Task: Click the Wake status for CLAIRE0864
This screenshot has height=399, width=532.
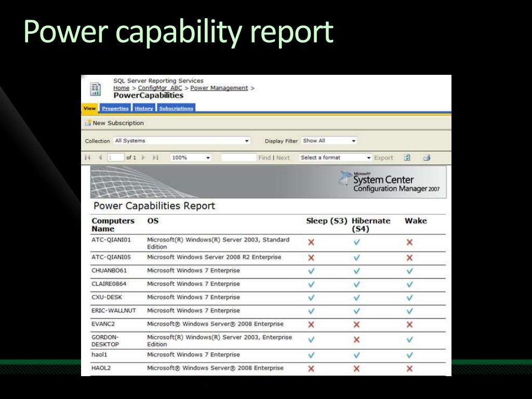Action: tap(409, 284)
